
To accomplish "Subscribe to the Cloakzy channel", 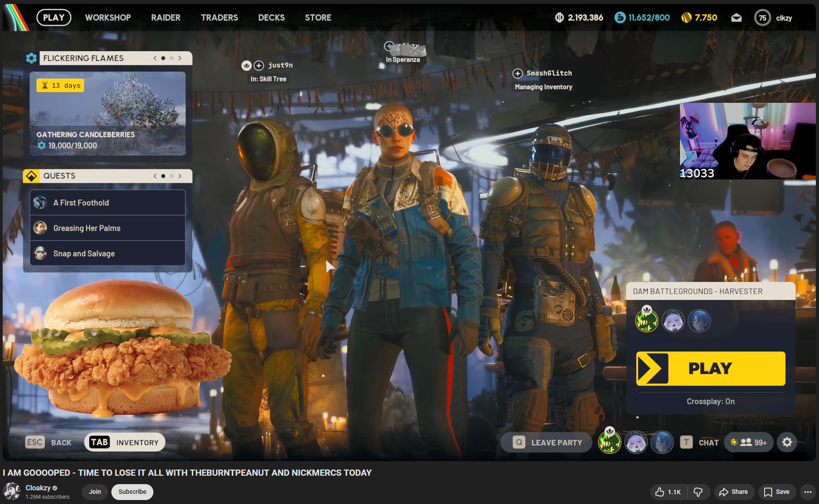I will pos(132,492).
